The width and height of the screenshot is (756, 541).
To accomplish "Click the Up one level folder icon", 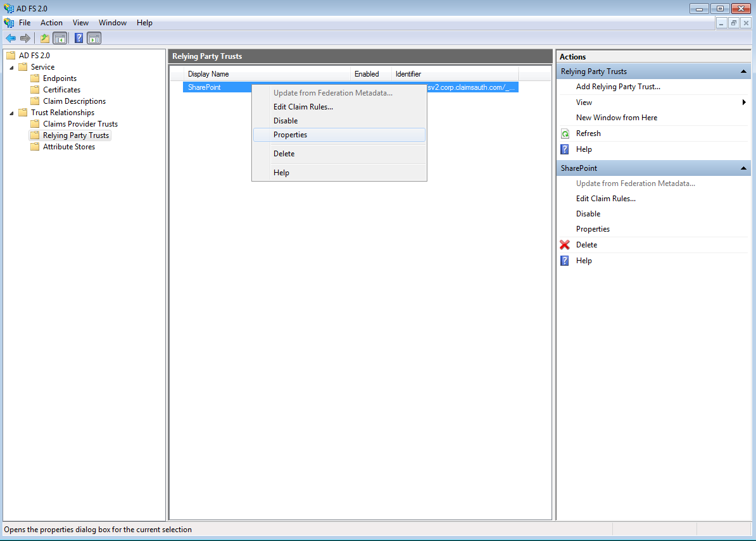I will (x=45, y=38).
